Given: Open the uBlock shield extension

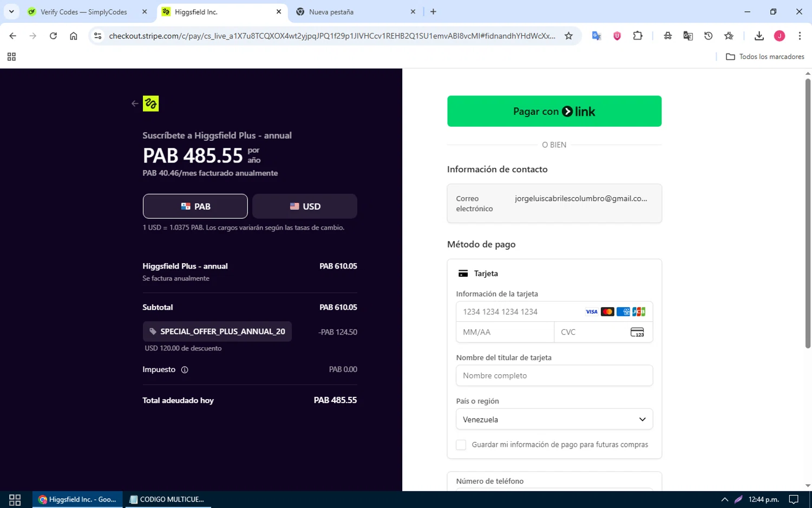Looking at the screenshot, I should pos(617,36).
